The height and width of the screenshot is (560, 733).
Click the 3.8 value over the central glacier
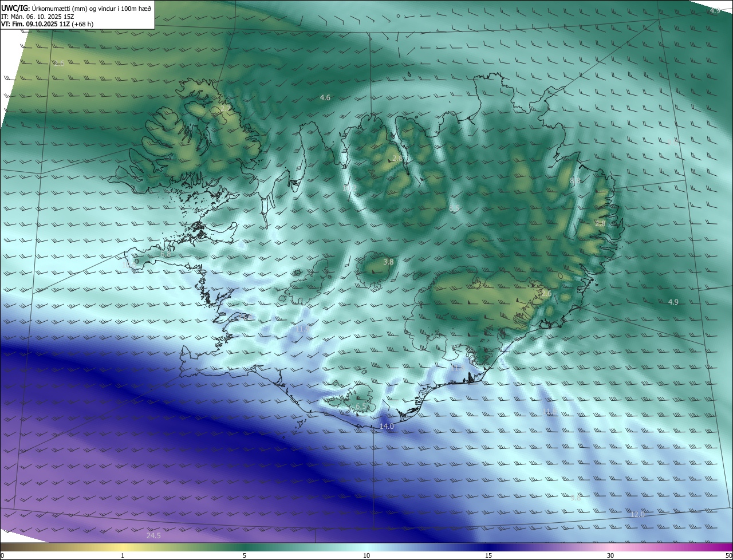tap(388, 262)
